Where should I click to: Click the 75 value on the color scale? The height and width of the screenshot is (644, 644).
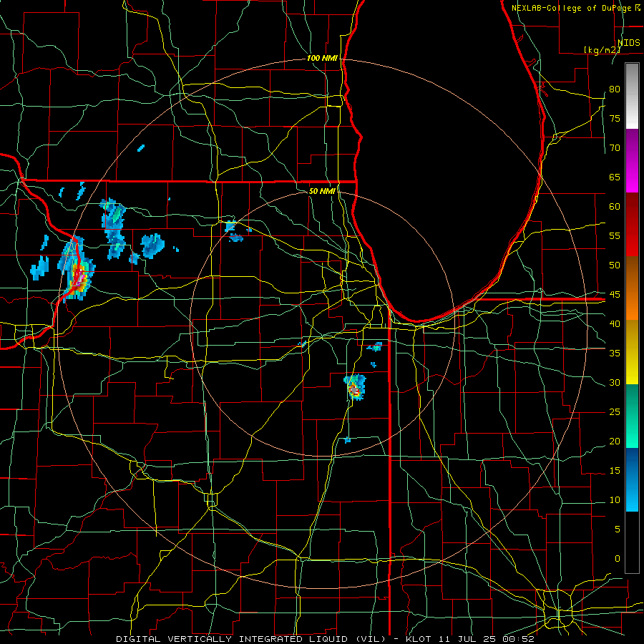click(x=615, y=118)
